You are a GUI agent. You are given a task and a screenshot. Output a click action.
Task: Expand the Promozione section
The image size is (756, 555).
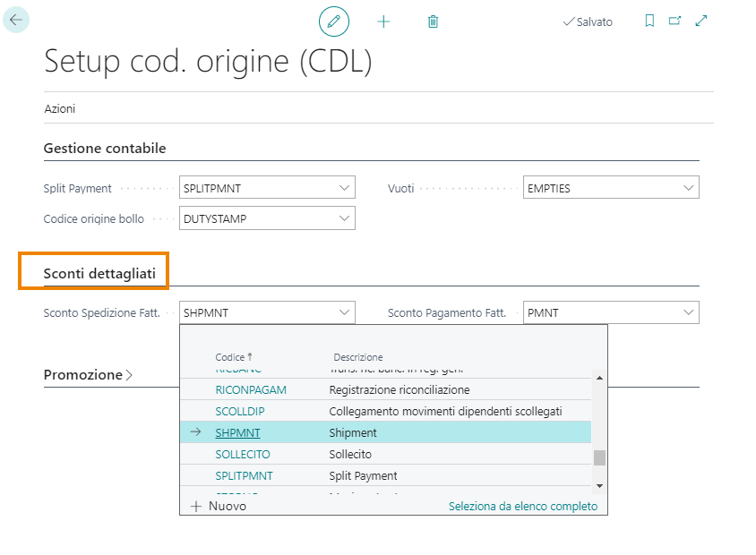pyautogui.click(x=88, y=375)
